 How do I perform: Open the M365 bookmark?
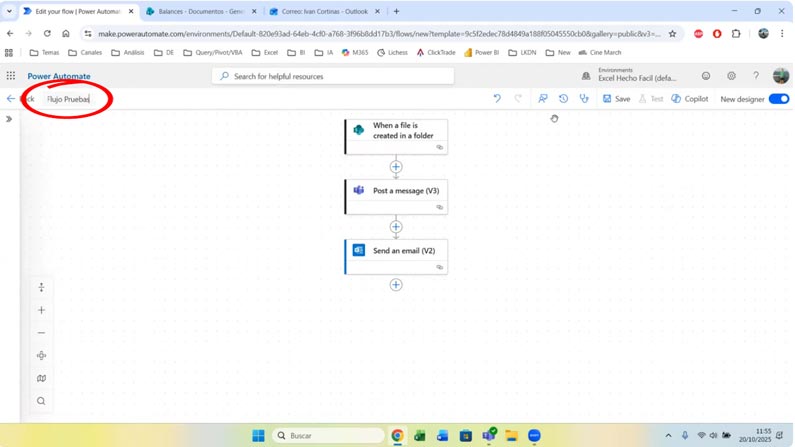click(355, 52)
